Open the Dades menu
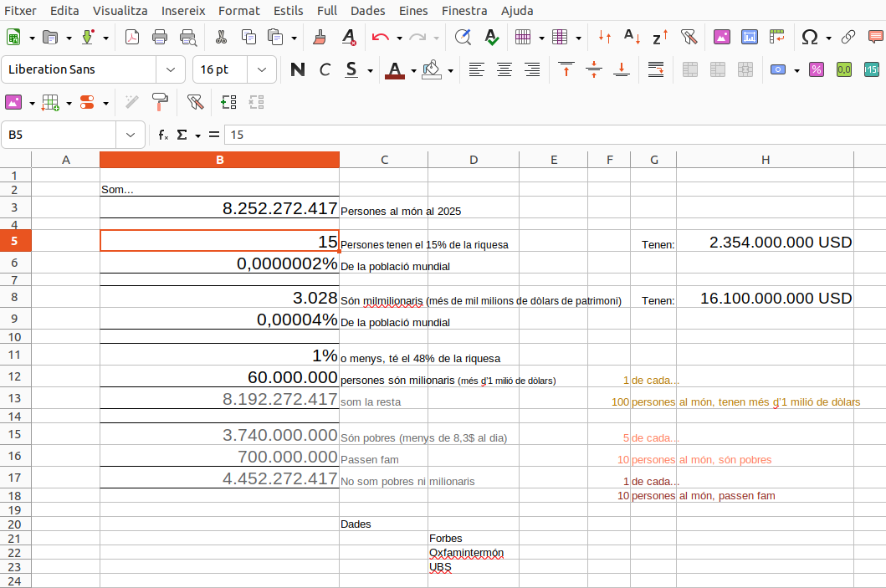This screenshot has height=588, width=886. coord(368,11)
